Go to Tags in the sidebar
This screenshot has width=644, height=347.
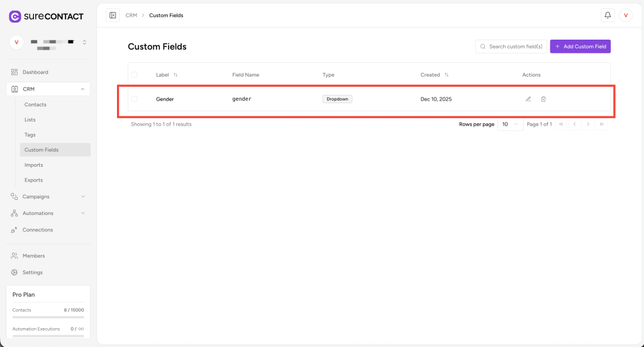(30, 135)
